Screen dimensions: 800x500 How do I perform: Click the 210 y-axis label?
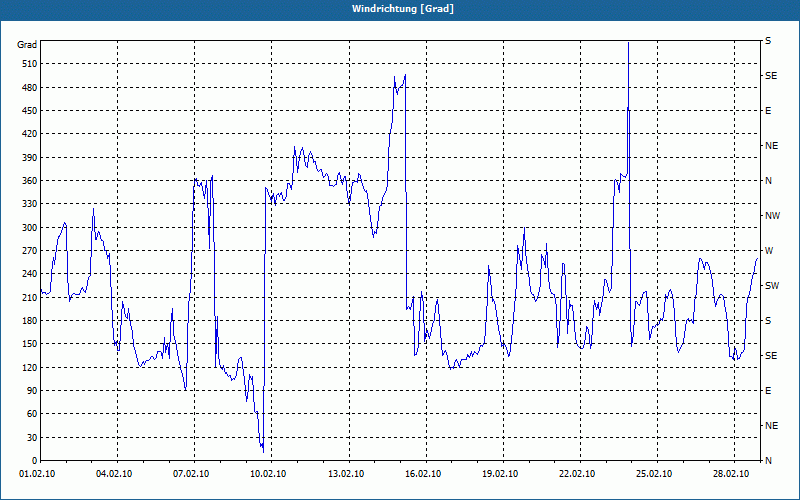click(x=30, y=297)
